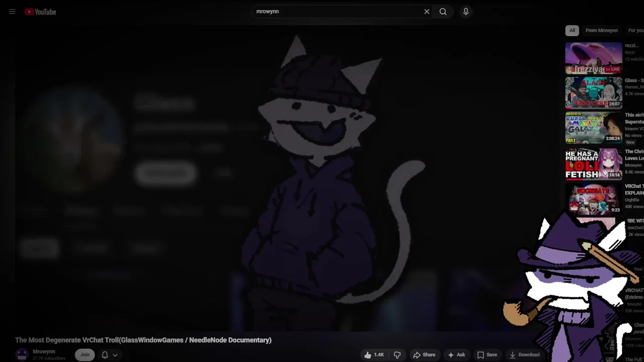644x362 pixels.
Task: Click the 'This ain't' video title
Action: coord(634,118)
